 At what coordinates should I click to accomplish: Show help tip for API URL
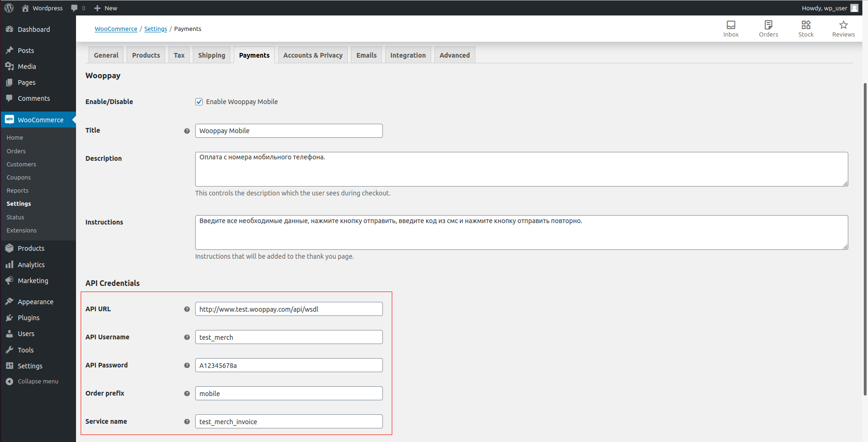[187, 309]
